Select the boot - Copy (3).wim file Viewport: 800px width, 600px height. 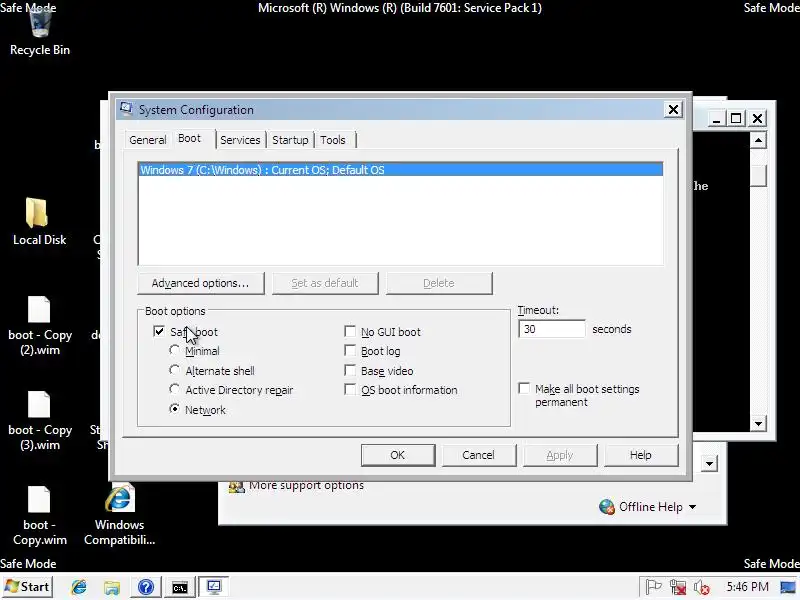point(39,405)
